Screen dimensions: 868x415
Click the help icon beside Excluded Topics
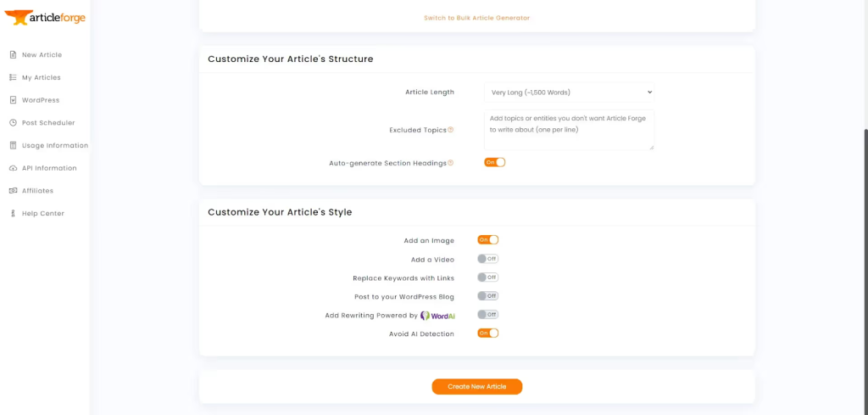coord(451,130)
